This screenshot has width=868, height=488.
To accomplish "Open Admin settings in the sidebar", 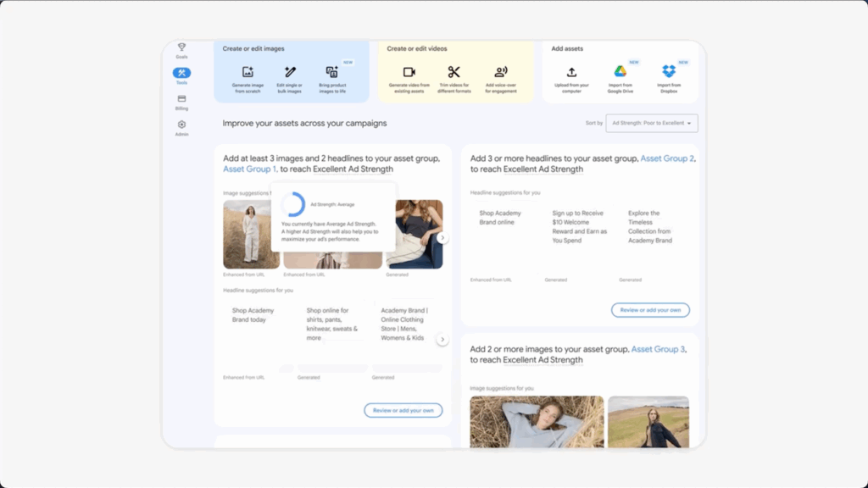I will 181,128.
